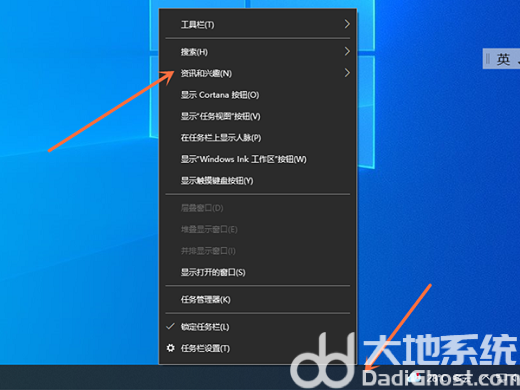520x390 pixels.
Task: Toggle 锁定任务栏(L) entry
Action: click(257, 327)
